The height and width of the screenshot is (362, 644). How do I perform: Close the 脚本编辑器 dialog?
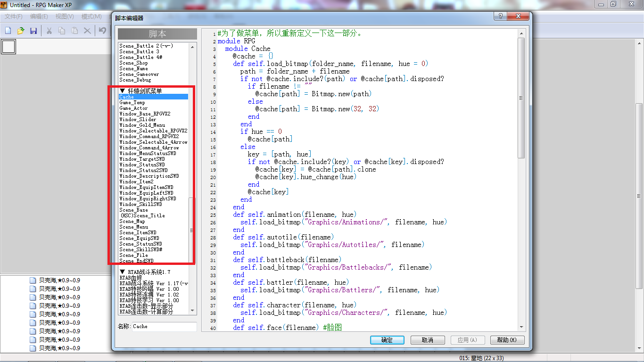tap(517, 16)
